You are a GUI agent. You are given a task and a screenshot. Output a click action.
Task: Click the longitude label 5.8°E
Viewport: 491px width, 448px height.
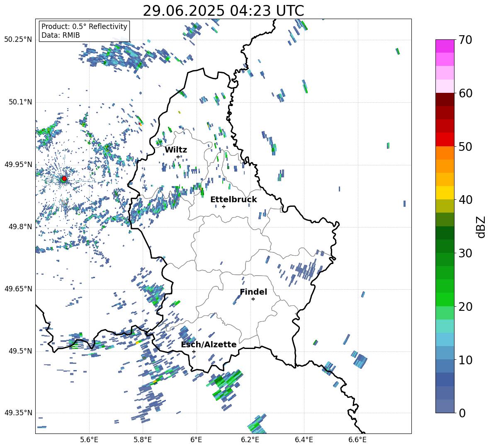pos(143,440)
